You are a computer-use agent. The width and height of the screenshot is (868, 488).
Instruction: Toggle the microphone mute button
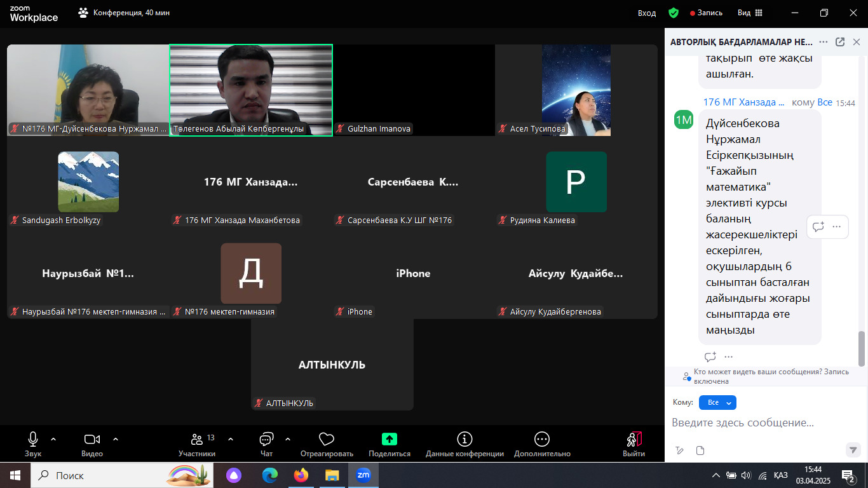pos(33,440)
